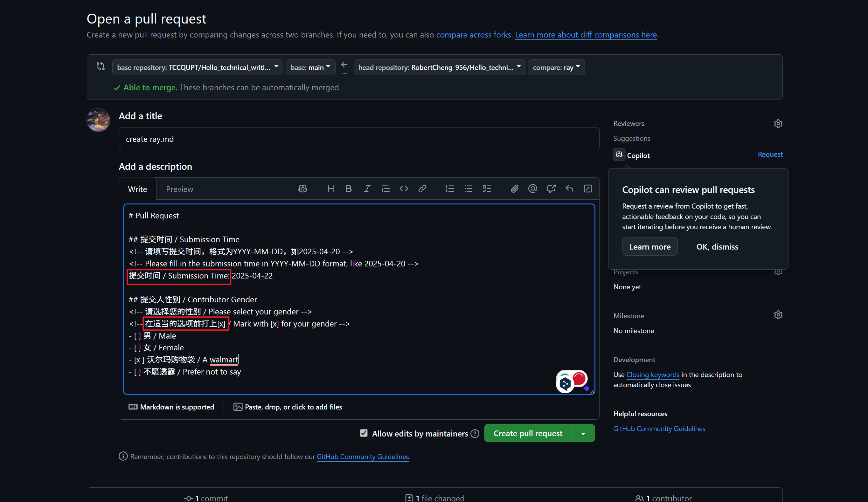Switch to the Preview tab
The height and width of the screenshot is (502, 868).
(x=179, y=189)
